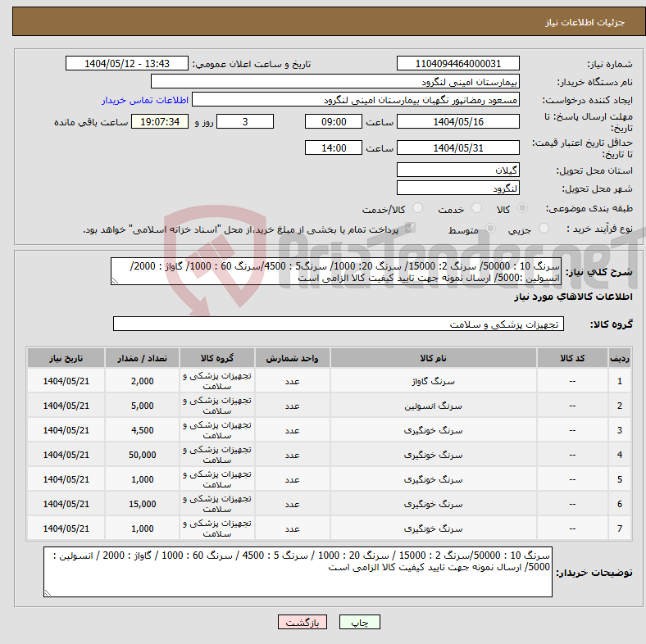Click the buyer notes textarea resize handle
This screenshot has height=644, width=646.
point(48,593)
